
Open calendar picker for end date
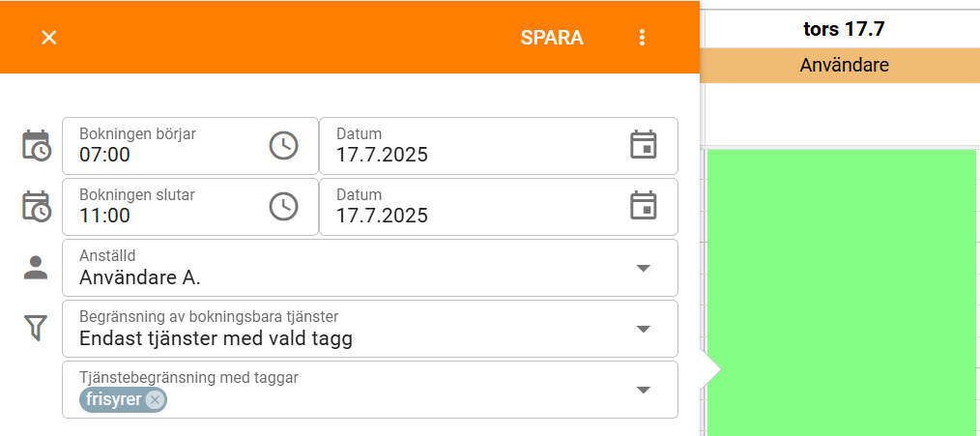[643, 206]
